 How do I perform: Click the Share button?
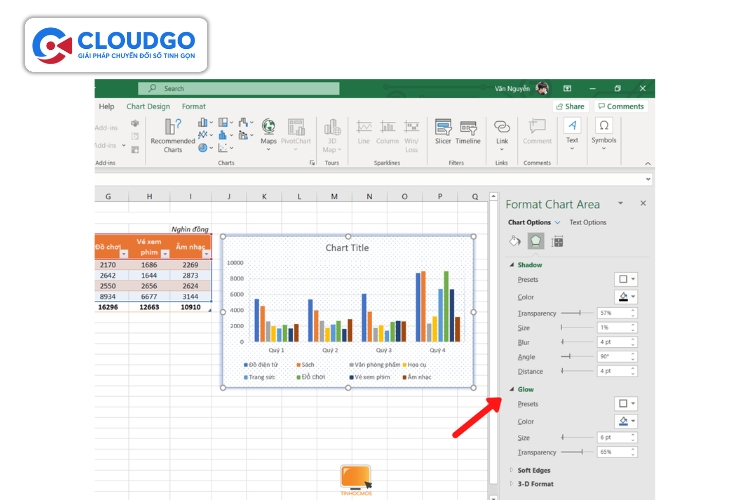pyautogui.click(x=570, y=106)
